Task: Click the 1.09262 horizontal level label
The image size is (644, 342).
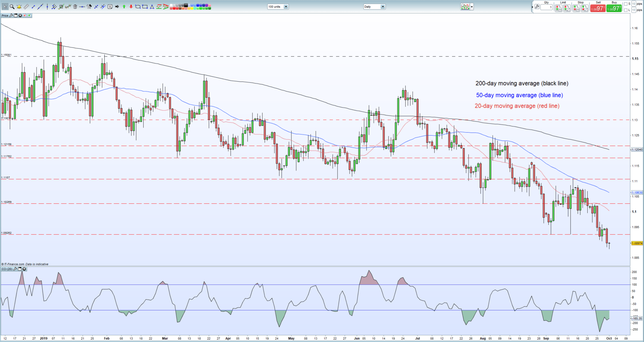Action: pyautogui.click(x=6, y=233)
